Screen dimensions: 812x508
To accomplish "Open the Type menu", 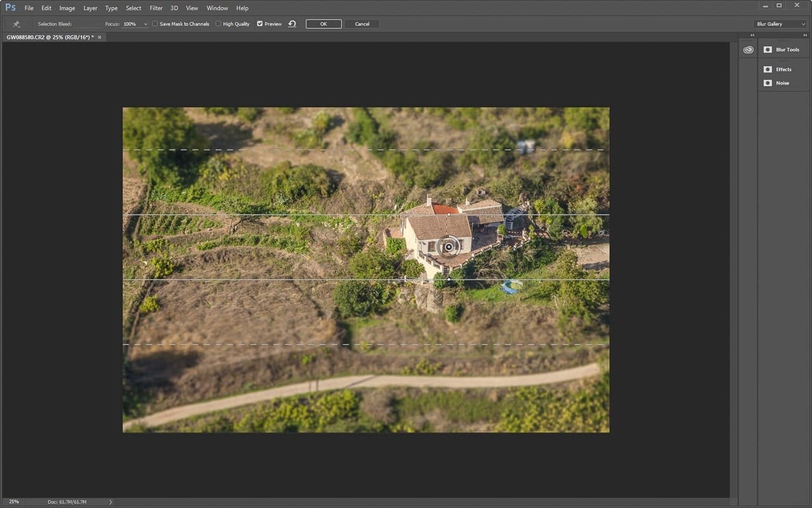I will [111, 8].
